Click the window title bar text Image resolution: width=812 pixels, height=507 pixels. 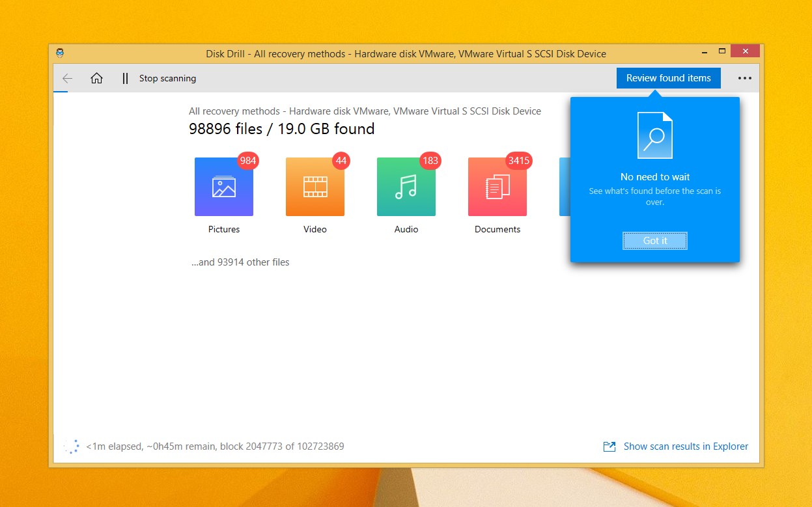point(406,54)
